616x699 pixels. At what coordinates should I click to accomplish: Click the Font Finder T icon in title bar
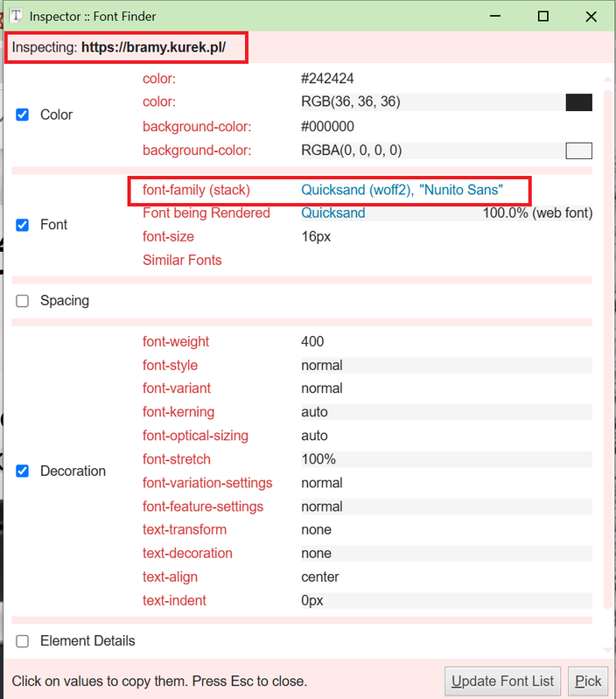[x=16, y=16]
